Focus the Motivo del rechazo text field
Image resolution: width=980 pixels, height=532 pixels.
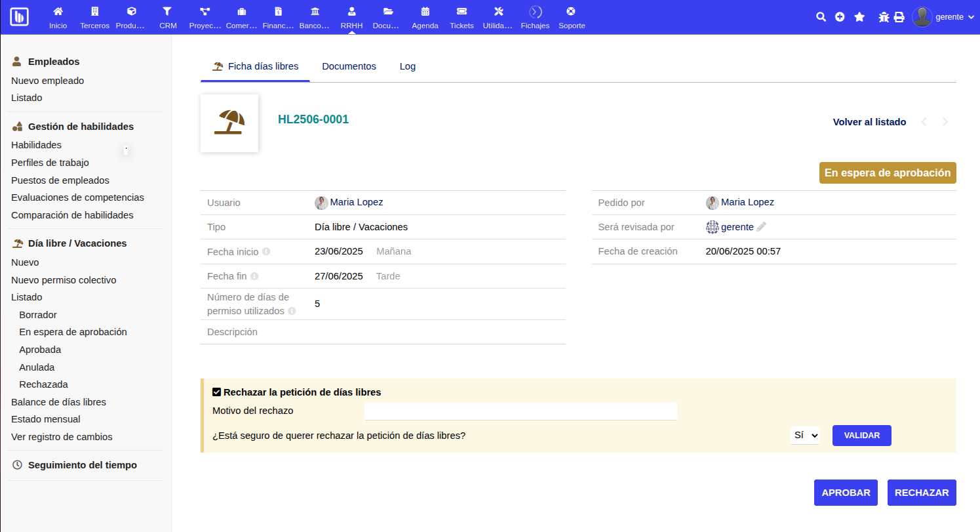pos(520,411)
